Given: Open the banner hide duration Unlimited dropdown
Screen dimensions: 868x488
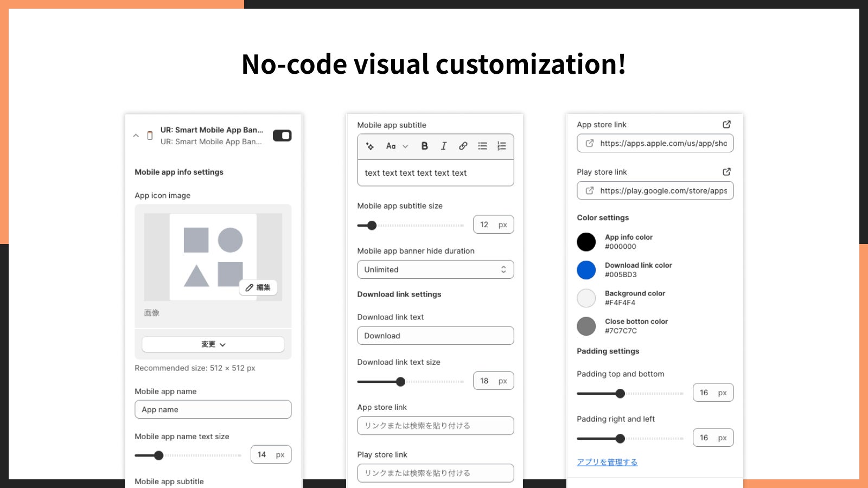Looking at the screenshot, I should [x=436, y=269].
